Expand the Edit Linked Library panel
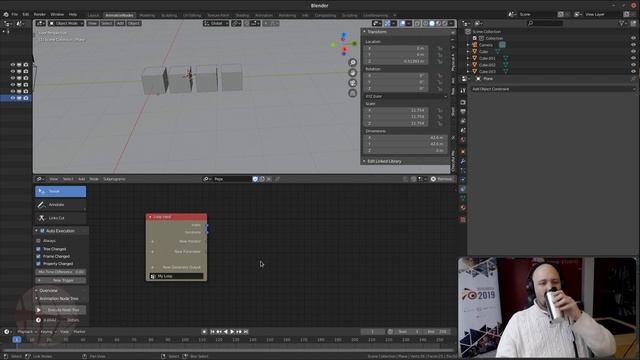Image resolution: width=640 pixels, height=360 pixels. 364,162
